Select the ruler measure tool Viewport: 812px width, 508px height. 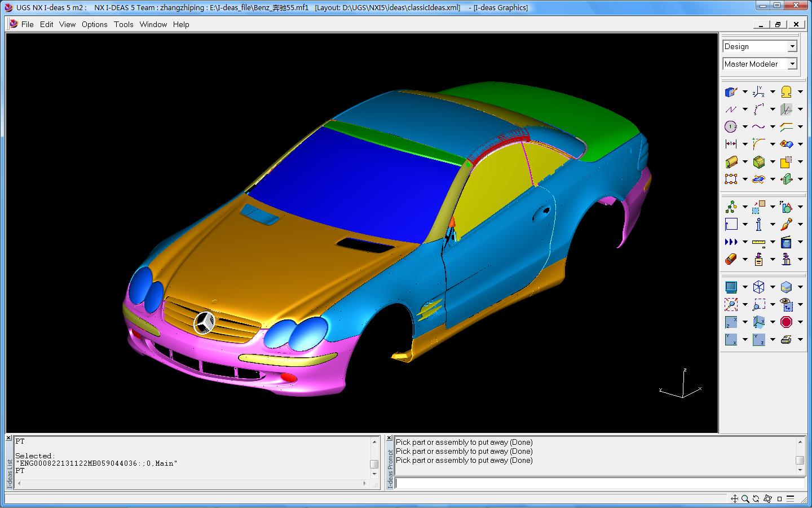(x=758, y=242)
